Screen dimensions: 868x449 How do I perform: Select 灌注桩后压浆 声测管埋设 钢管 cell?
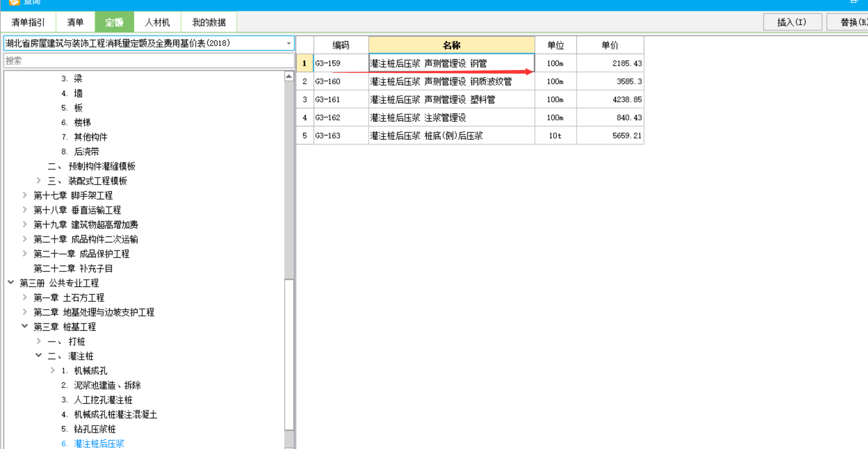pyautogui.click(x=452, y=63)
